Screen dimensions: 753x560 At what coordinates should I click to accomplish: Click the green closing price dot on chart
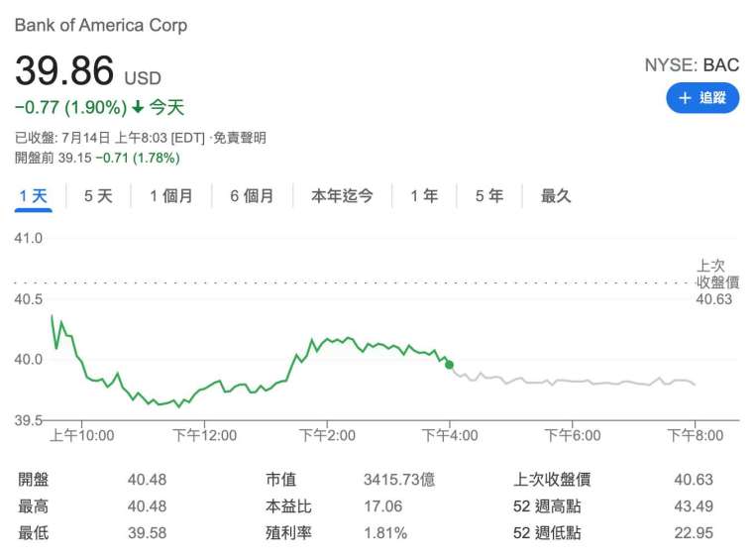[449, 365]
